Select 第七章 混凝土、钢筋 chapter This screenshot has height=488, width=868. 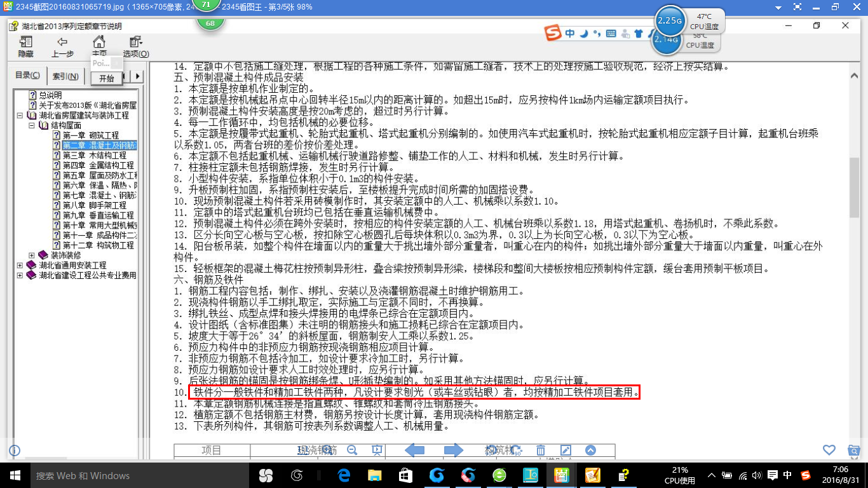pyautogui.click(x=99, y=196)
